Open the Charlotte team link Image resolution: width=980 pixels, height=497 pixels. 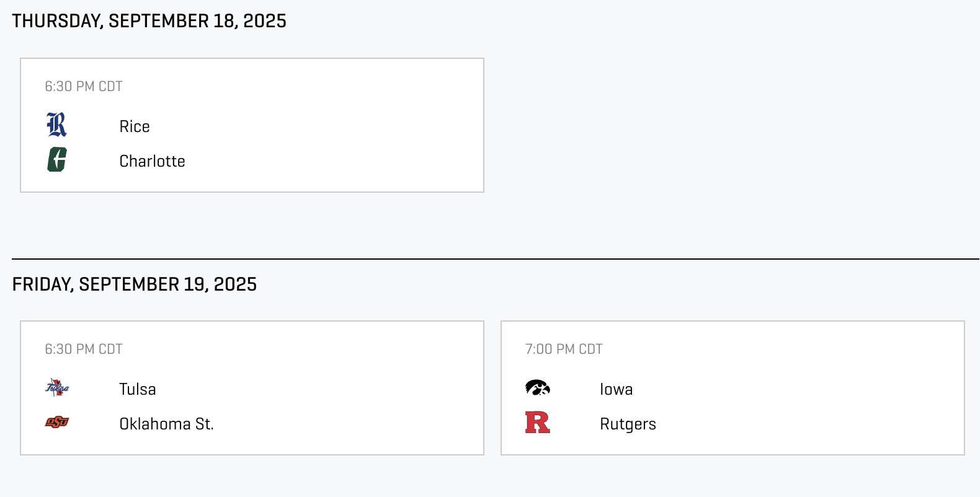click(152, 161)
